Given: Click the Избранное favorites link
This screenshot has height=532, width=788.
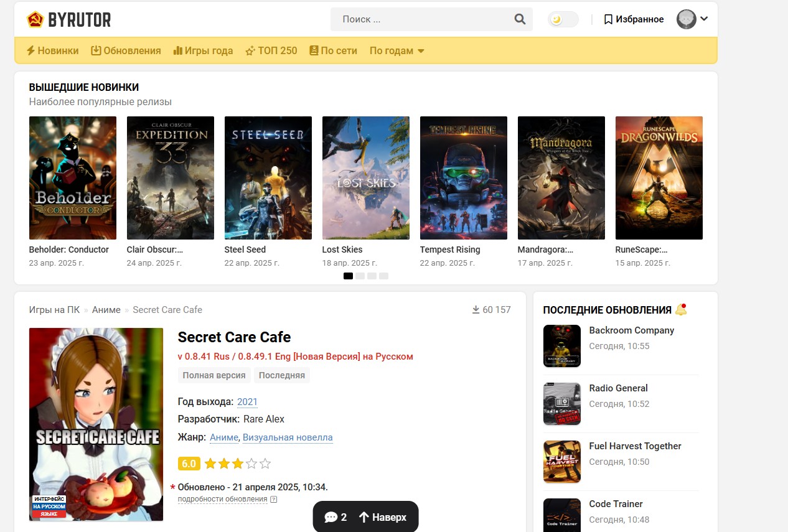Looking at the screenshot, I should [640, 19].
